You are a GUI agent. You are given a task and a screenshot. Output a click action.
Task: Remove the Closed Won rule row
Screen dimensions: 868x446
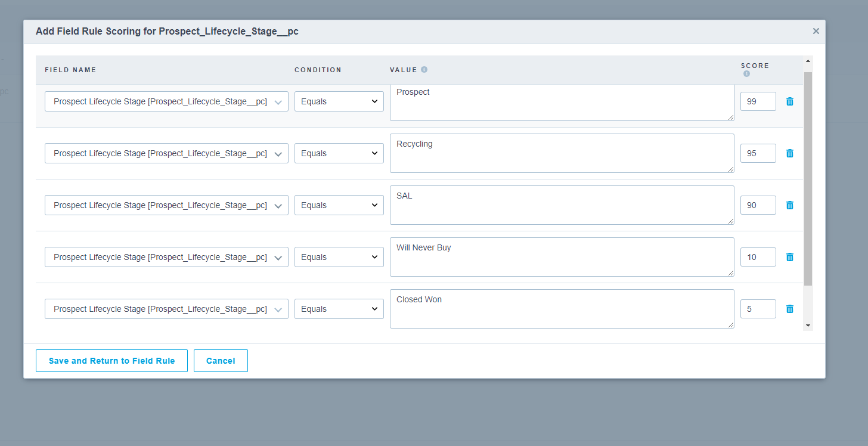(x=790, y=309)
